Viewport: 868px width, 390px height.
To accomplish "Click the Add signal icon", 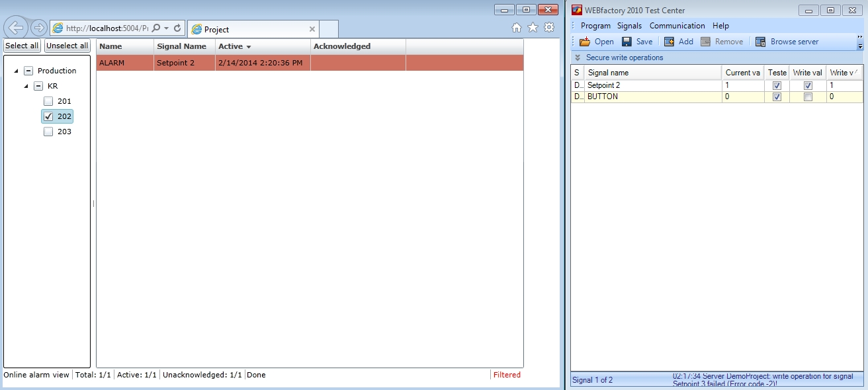I will 669,42.
